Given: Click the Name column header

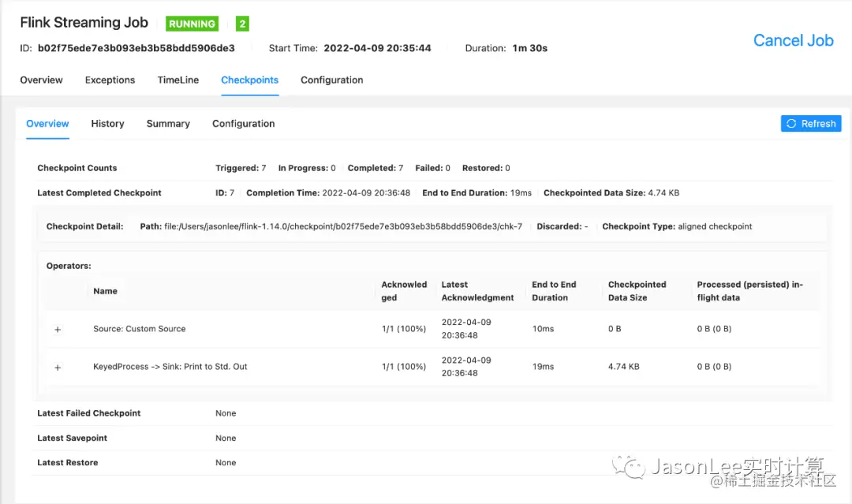Looking at the screenshot, I should click(105, 291).
